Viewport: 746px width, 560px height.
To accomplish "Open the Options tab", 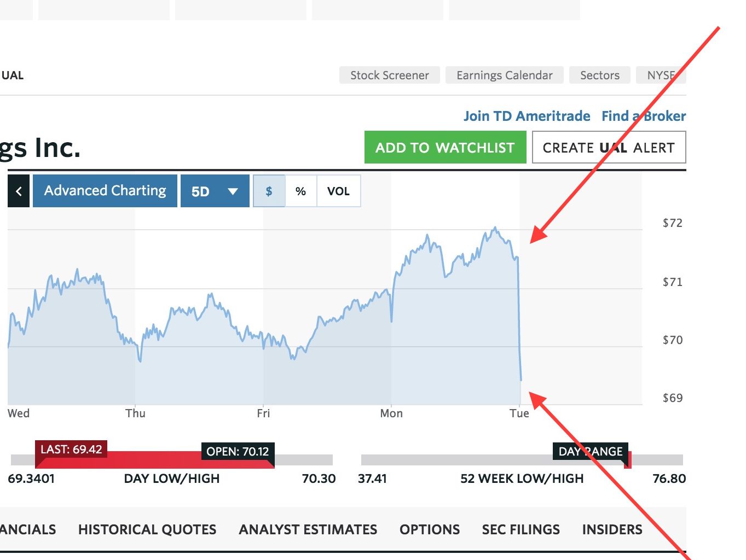I will click(429, 529).
